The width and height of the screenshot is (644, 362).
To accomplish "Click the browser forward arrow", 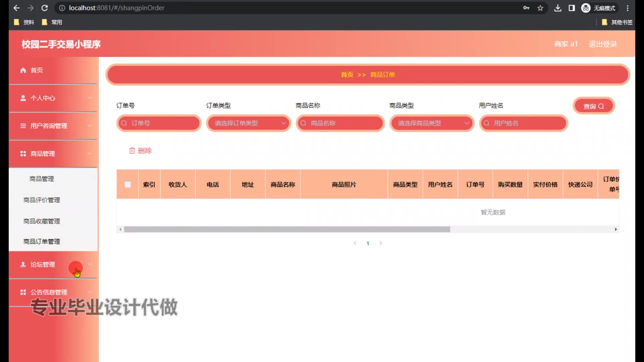I will (31, 8).
